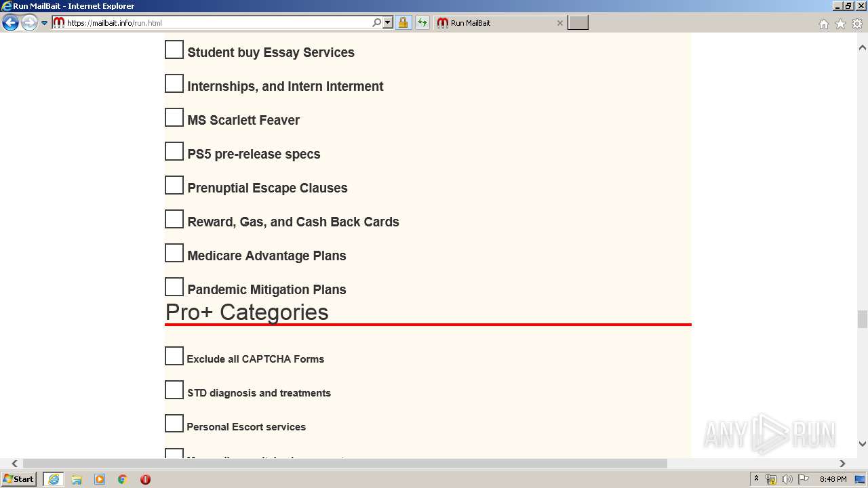
Task: Click the Action Center flag icon
Action: (804, 479)
